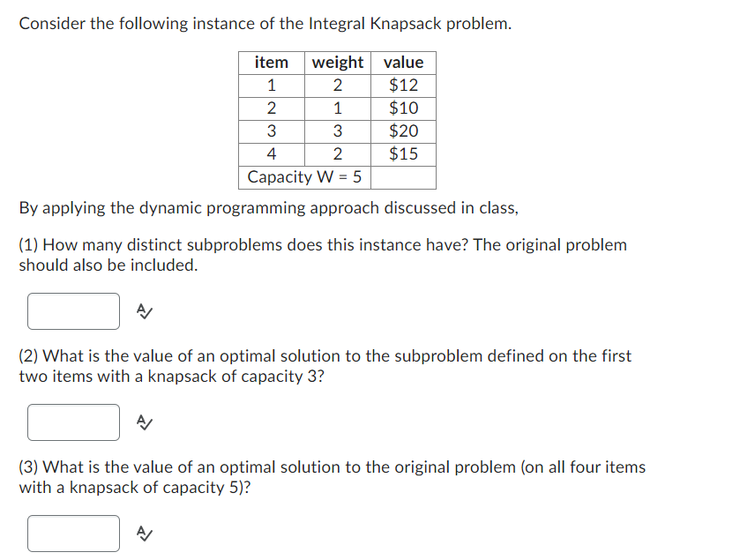The width and height of the screenshot is (755, 560).
Task: Click the Capacity W = 5 table cell
Action: coord(304,176)
